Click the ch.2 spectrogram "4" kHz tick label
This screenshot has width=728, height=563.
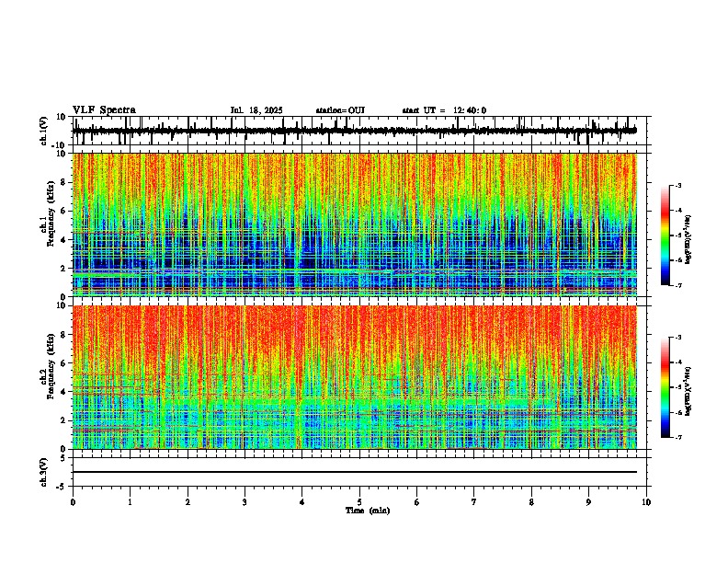point(63,392)
